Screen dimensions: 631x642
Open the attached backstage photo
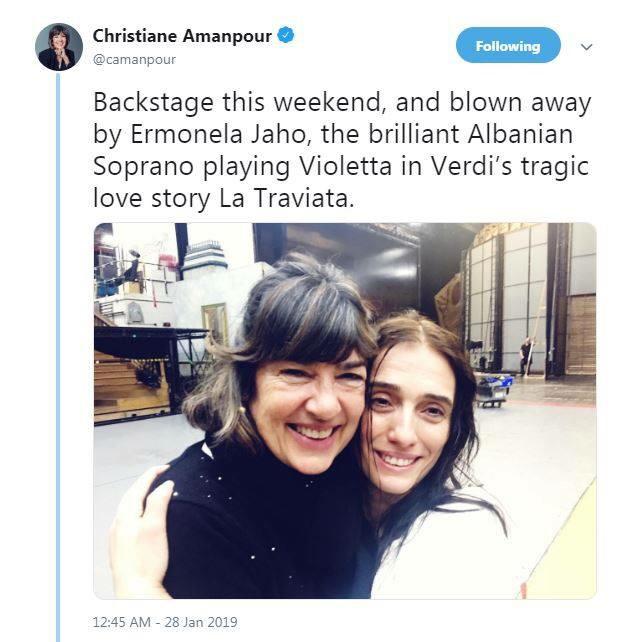345,411
